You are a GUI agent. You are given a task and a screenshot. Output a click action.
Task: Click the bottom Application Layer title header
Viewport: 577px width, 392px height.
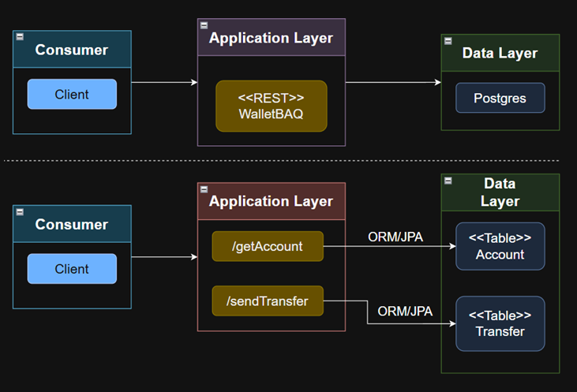[x=272, y=201]
